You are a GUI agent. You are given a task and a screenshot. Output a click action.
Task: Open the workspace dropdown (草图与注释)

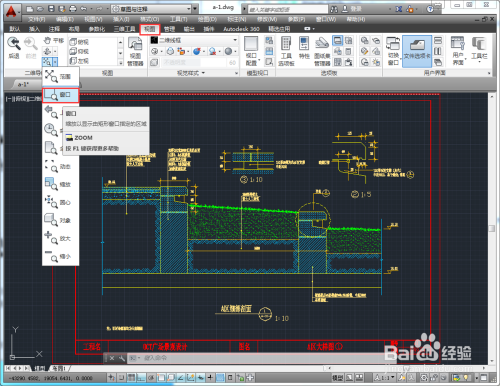152,9
